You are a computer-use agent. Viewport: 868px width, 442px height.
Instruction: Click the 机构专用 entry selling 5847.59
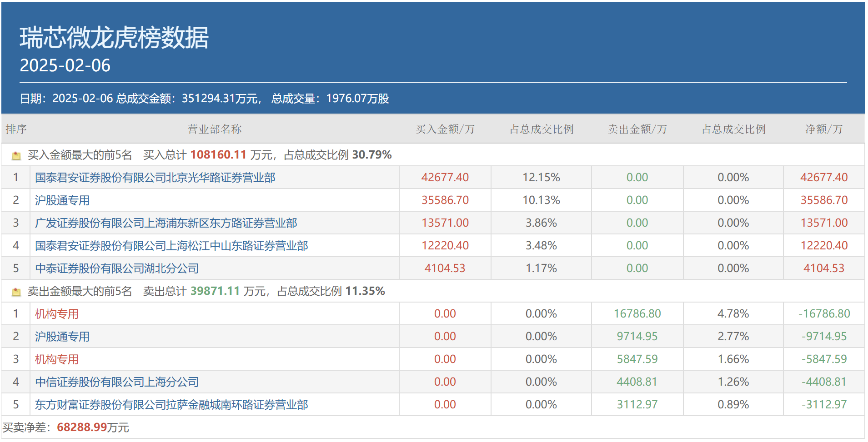point(57,359)
